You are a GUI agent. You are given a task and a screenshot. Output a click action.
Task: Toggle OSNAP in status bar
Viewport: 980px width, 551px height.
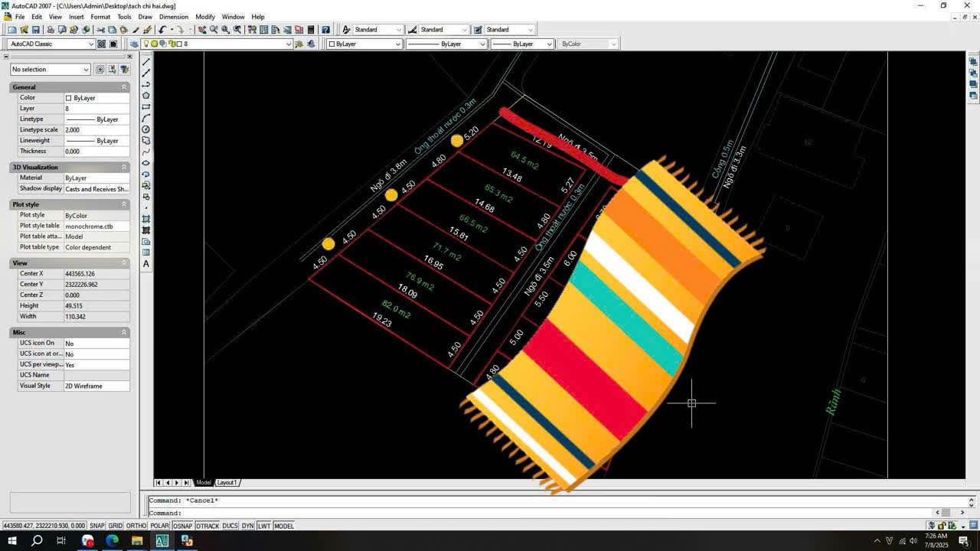pyautogui.click(x=182, y=526)
